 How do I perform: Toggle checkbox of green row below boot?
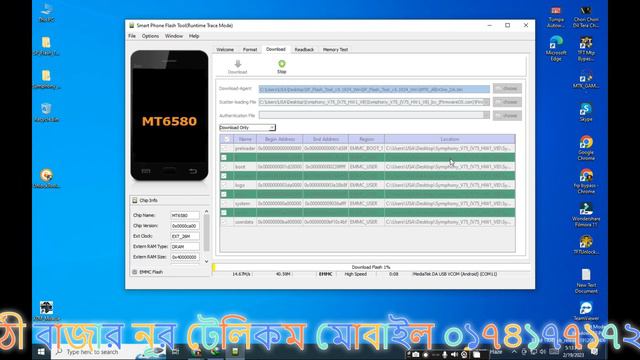pyautogui.click(x=224, y=176)
